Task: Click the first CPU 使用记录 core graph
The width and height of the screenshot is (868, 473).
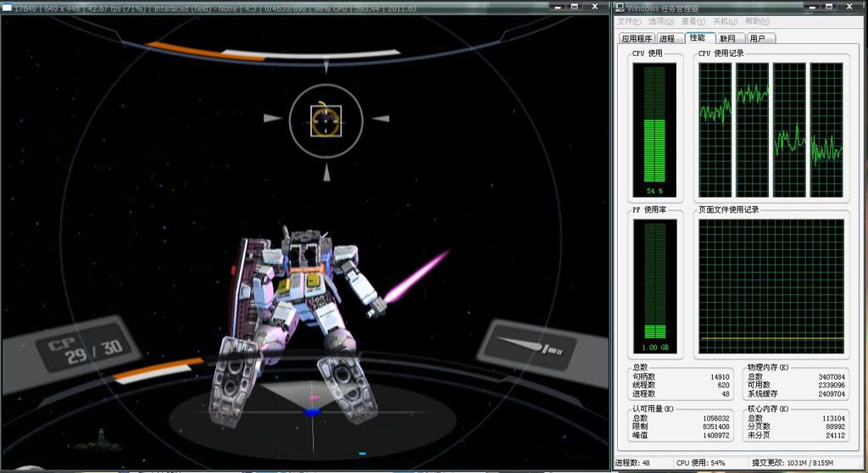Action: (x=715, y=130)
